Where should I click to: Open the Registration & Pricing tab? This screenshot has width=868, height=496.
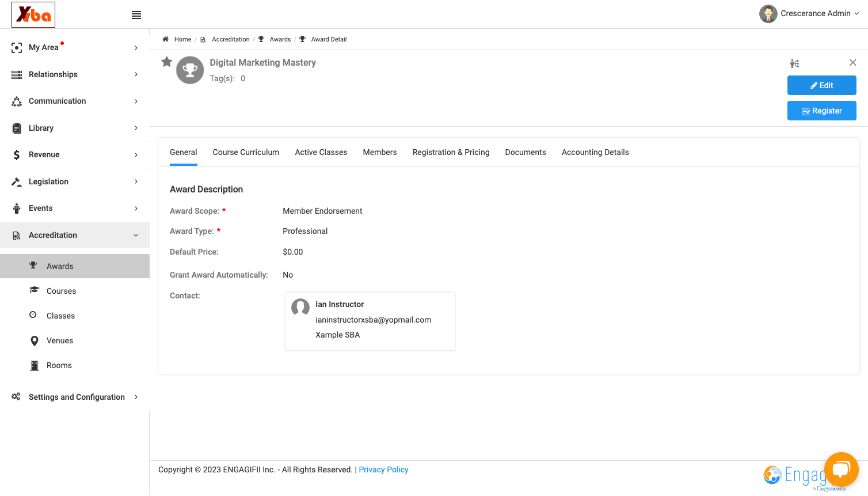click(451, 152)
